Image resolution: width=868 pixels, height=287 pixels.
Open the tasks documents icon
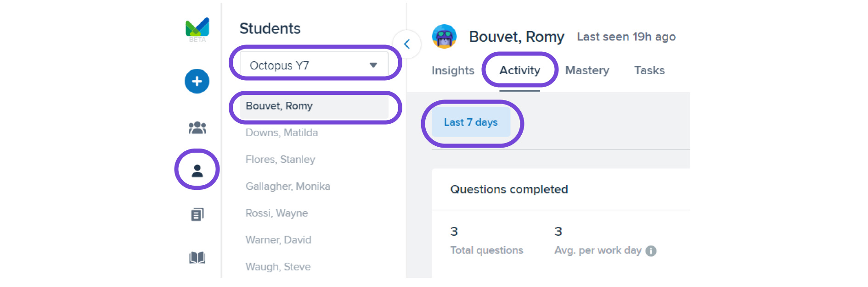point(197,214)
